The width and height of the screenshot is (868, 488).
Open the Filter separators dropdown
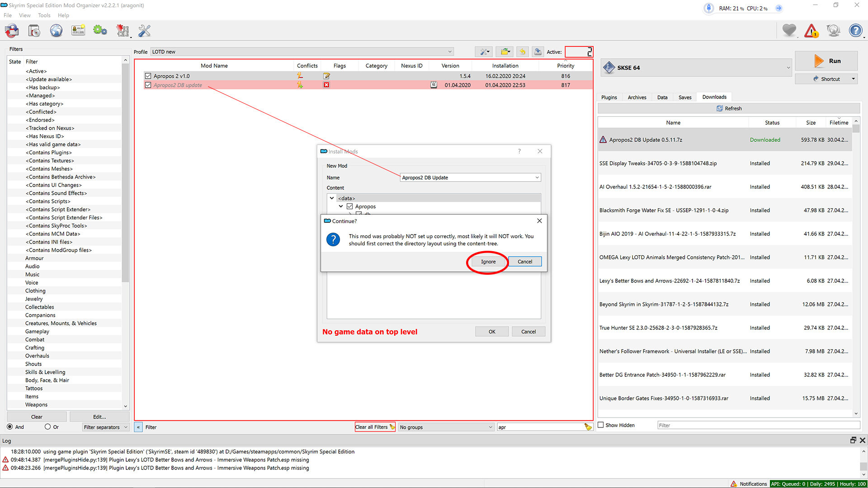tap(106, 427)
